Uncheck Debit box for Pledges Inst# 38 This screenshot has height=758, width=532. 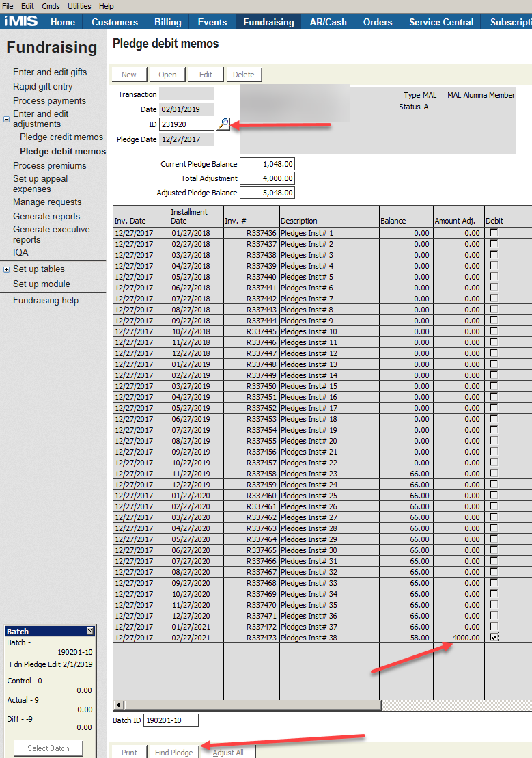pos(494,637)
